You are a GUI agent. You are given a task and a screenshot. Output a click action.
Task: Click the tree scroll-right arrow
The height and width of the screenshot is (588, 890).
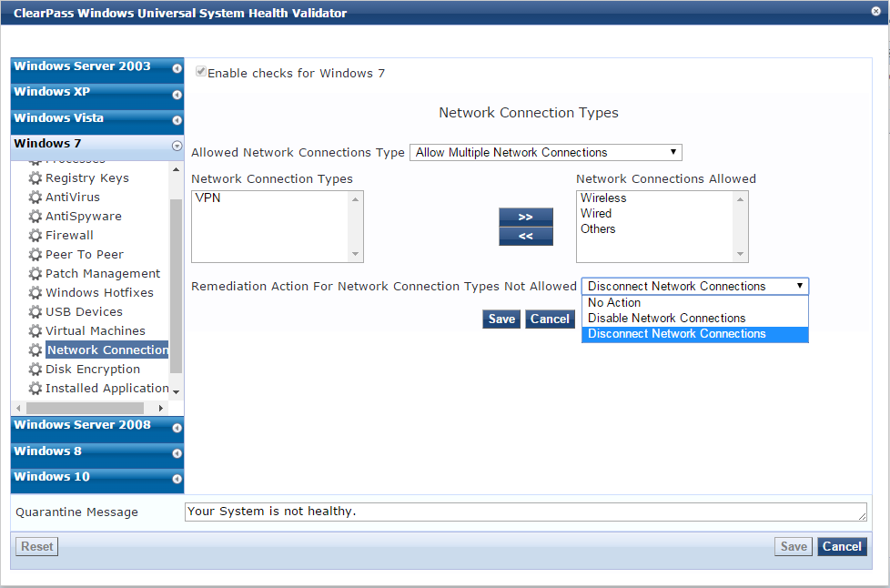tap(161, 408)
